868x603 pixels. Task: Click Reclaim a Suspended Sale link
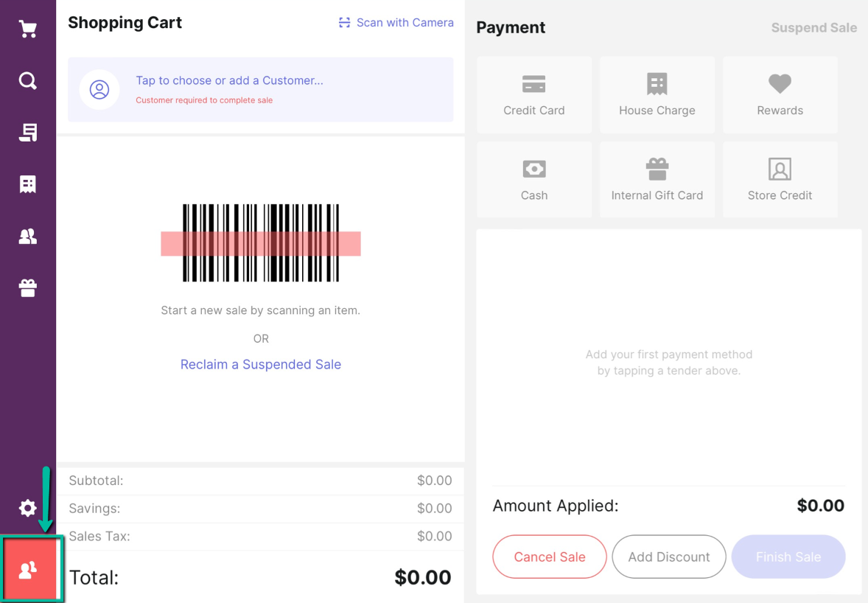coord(261,364)
